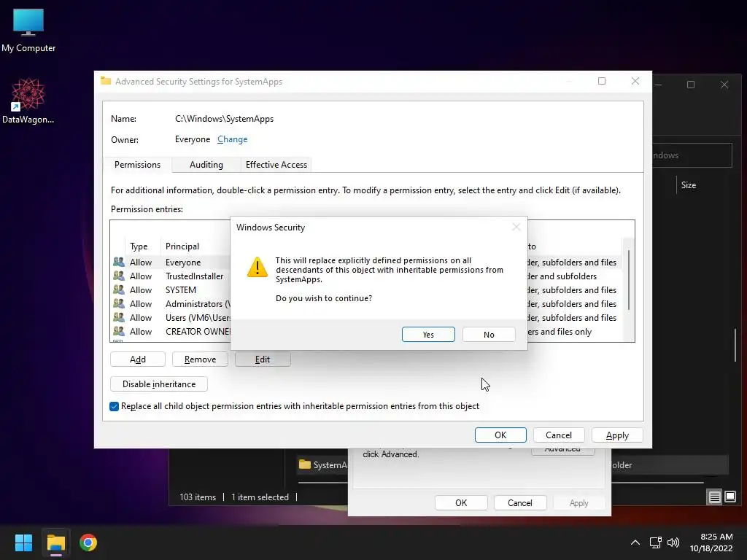747x560 pixels.
Task: Click the Principal column header
Action: (196, 246)
